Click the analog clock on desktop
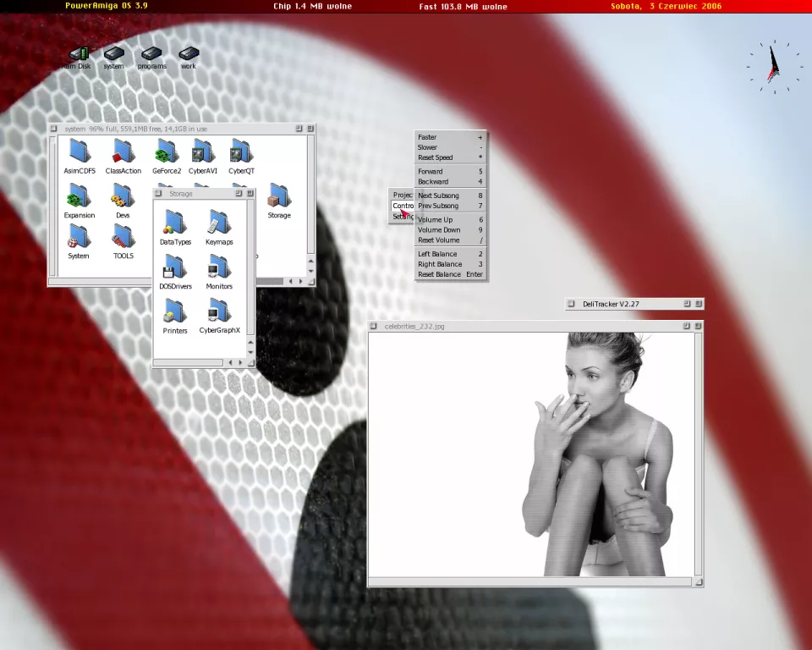 [x=773, y=67]
